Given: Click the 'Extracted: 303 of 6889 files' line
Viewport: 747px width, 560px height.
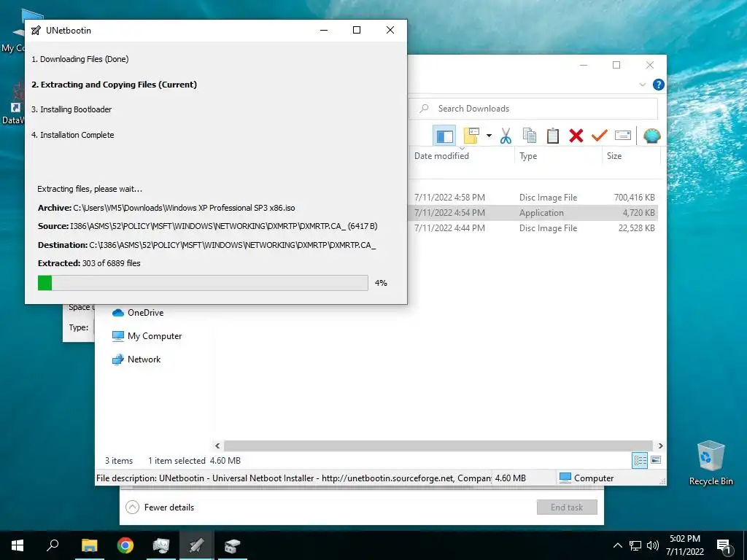Looking at the screenshot, I should tap(89, 263).
